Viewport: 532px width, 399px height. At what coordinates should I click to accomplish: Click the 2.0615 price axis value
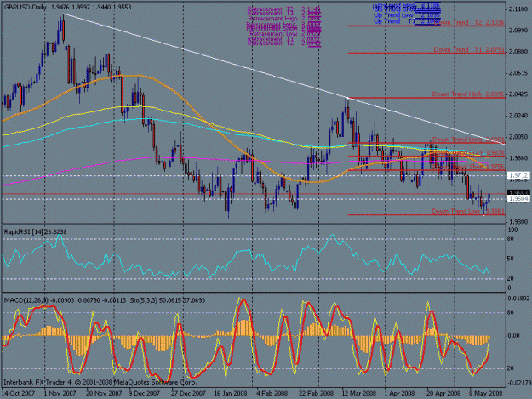pyautogui.click(x=518, y=73)
